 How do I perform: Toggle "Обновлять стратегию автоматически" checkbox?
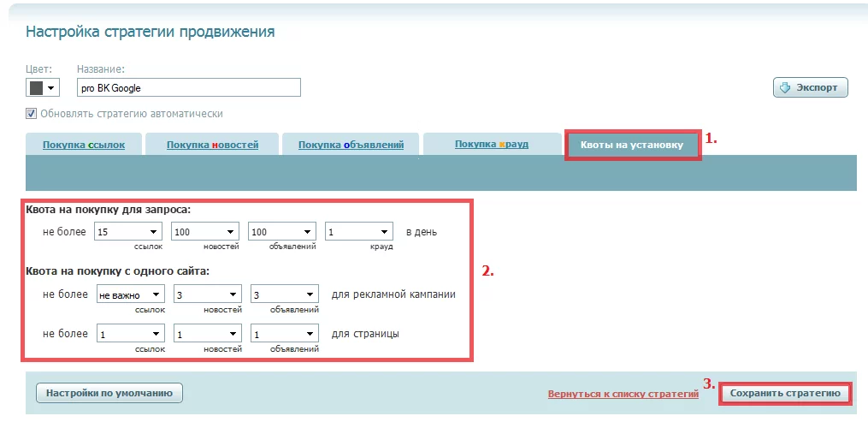pyautogui.click(x=31, y=114)
